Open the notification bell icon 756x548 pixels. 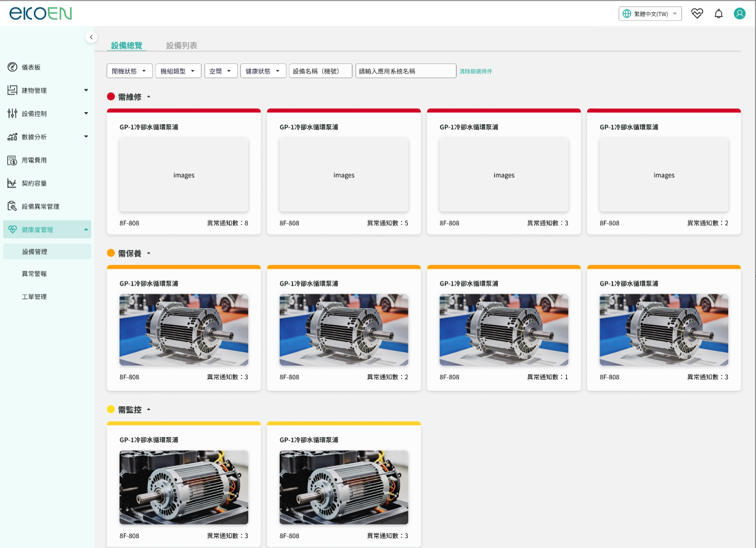click(718, 14)
